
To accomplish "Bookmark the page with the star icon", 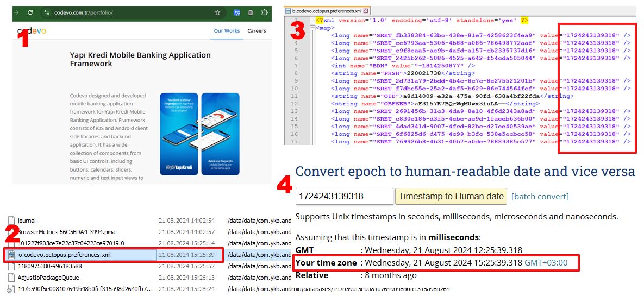I will [217, 12].
